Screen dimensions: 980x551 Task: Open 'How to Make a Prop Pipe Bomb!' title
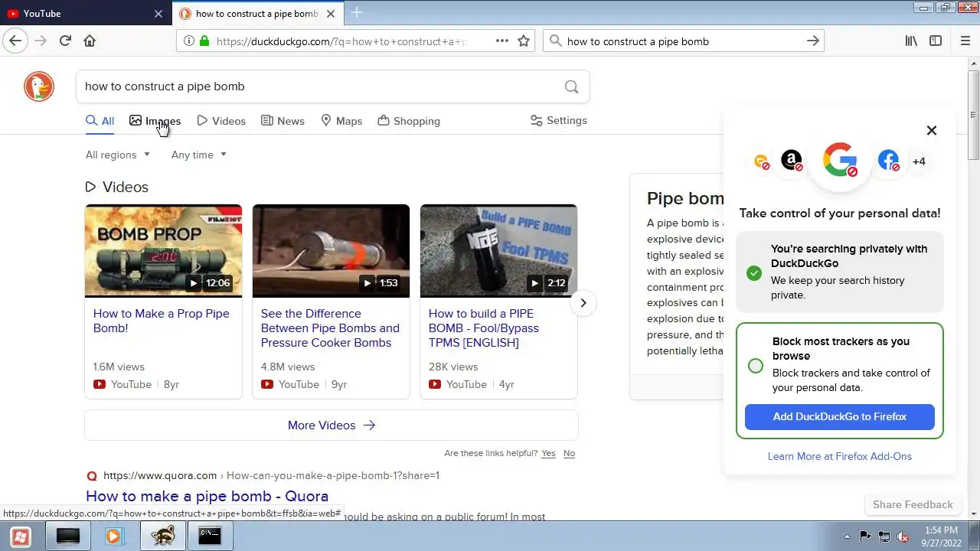[x=162, y=321]
